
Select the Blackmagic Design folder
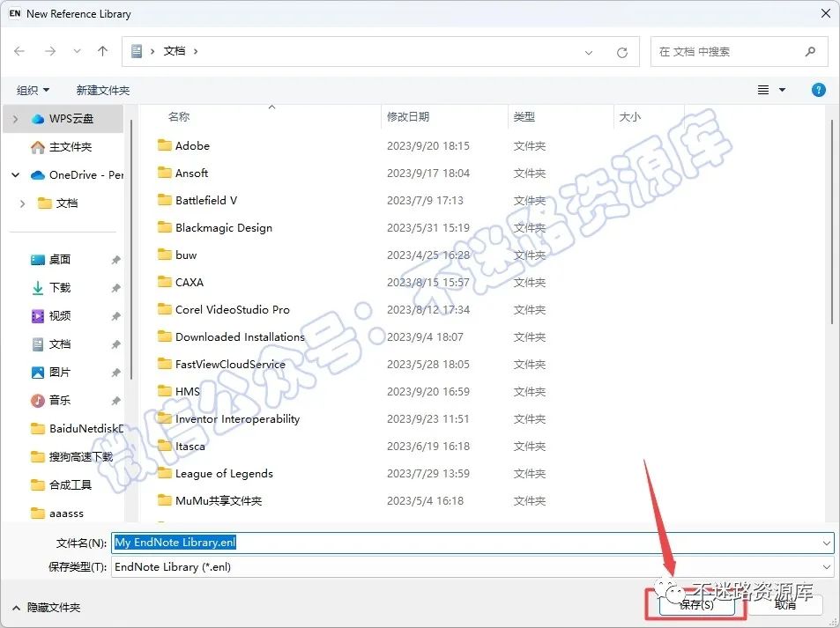click(215, 227)
